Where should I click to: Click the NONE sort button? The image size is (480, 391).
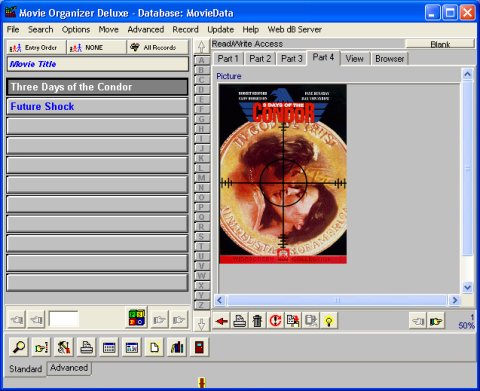pos(96,47)
